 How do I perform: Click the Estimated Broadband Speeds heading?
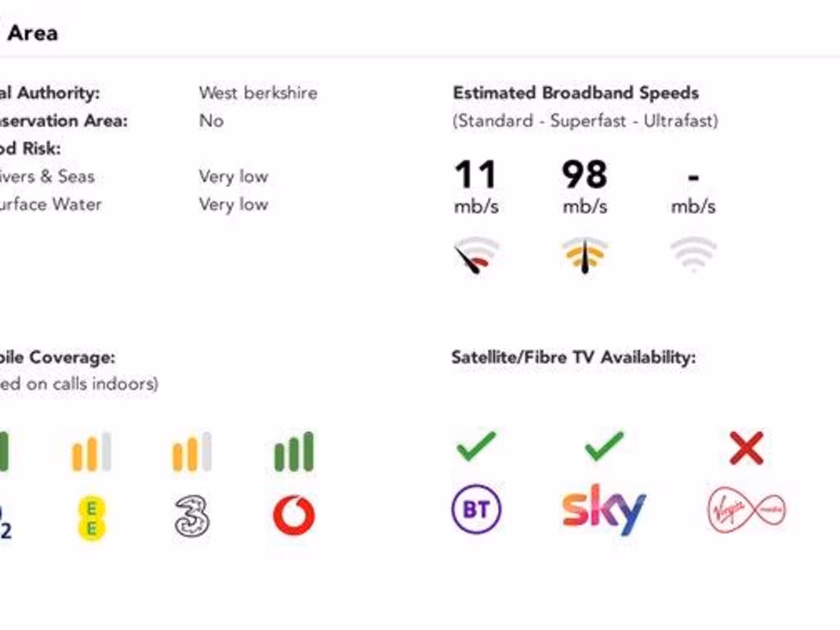[576, 93]
